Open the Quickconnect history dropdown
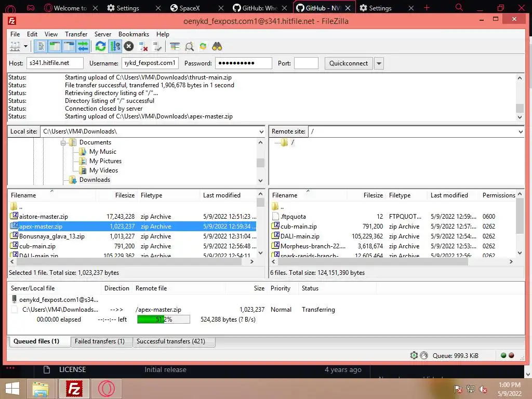This screenshot has height=399, width=532. click(379, 63)
